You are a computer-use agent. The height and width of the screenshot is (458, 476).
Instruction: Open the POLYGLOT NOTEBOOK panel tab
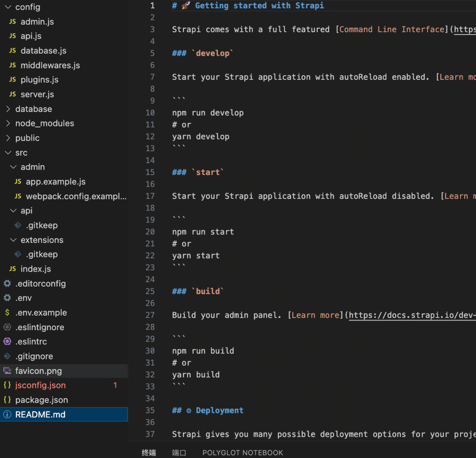[x=242, y=453]
